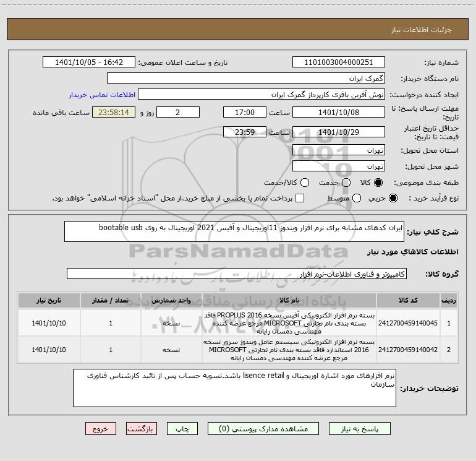Click the بازگشت back button
The width and height of the screenshot is (476, 461).
[142, 428]
